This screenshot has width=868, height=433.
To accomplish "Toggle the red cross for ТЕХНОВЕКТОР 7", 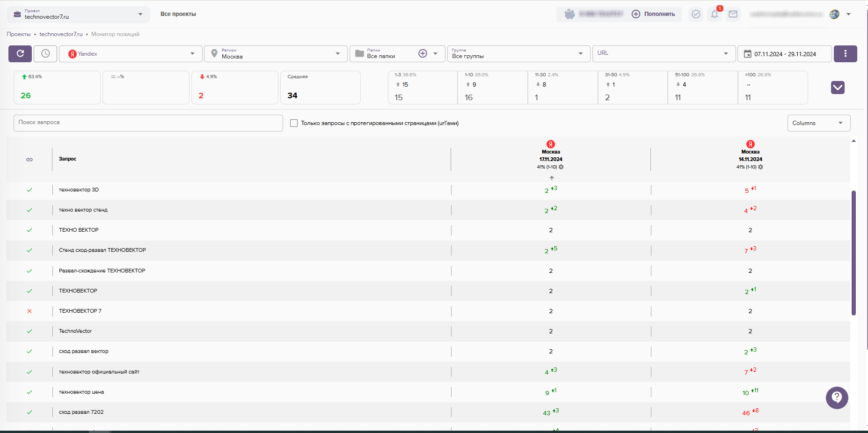I will pos(29,311).
